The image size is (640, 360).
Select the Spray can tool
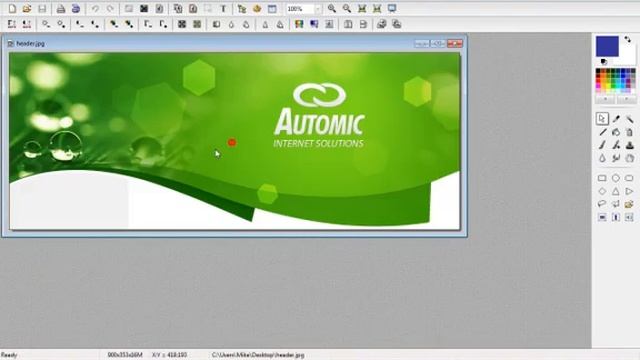[x=629, y=132]
